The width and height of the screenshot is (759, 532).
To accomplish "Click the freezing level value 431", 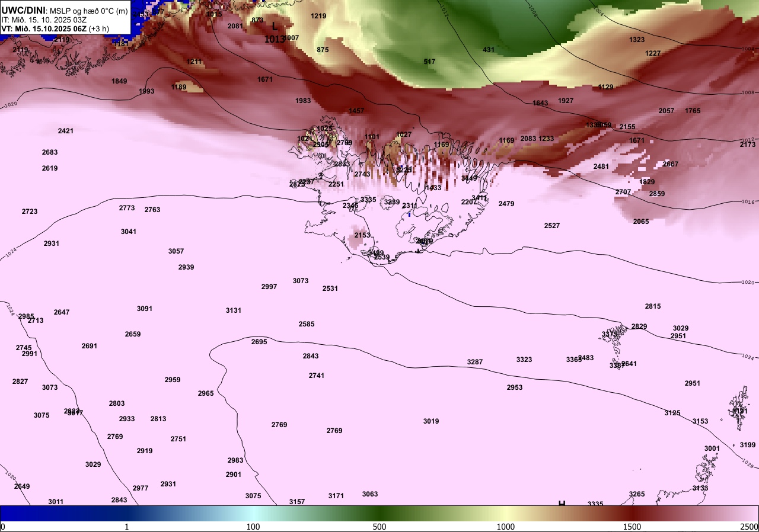I will [x=489, y=50].
